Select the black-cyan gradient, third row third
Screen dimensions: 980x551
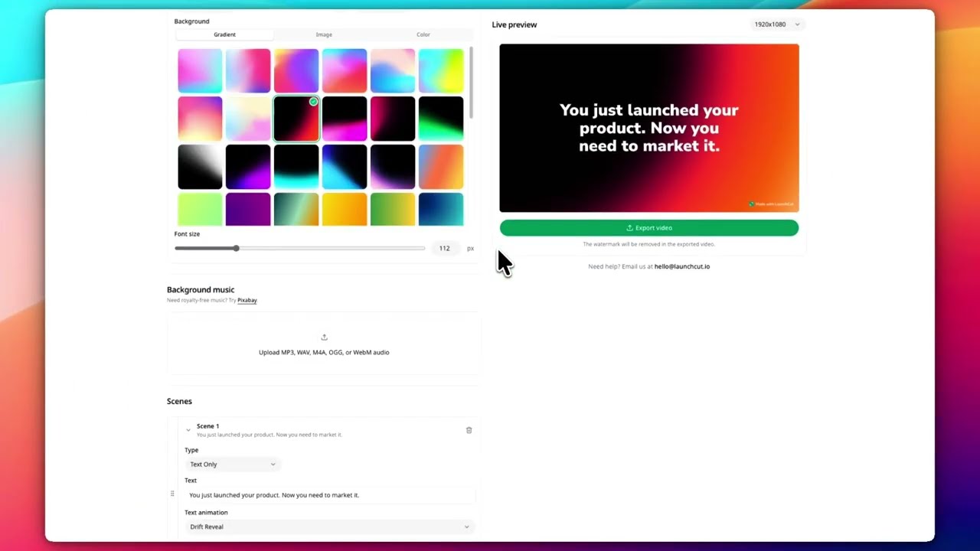coord(296,167)
